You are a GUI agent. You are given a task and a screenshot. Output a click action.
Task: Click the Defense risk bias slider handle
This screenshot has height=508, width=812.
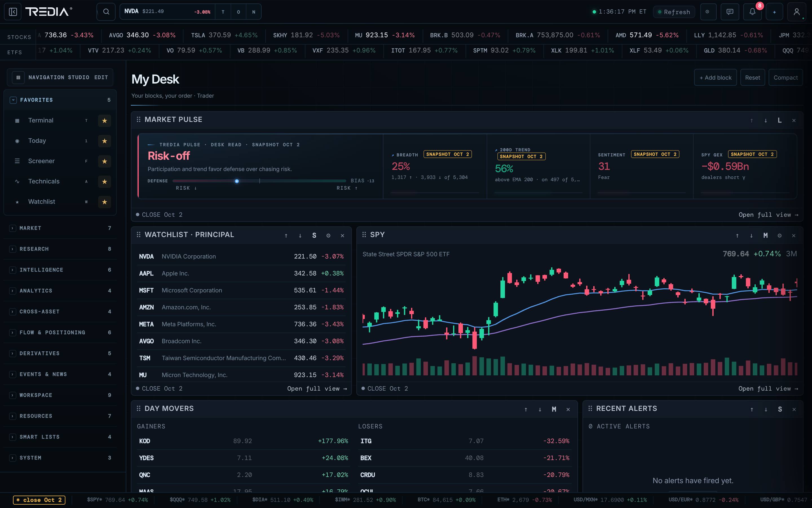coord(237,181)
